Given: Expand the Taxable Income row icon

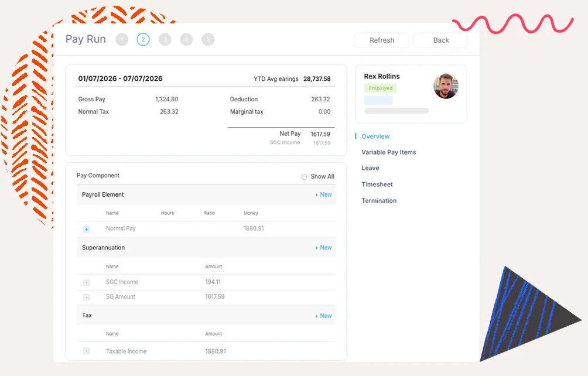Looking at the screenshot, I should point(87,351).
